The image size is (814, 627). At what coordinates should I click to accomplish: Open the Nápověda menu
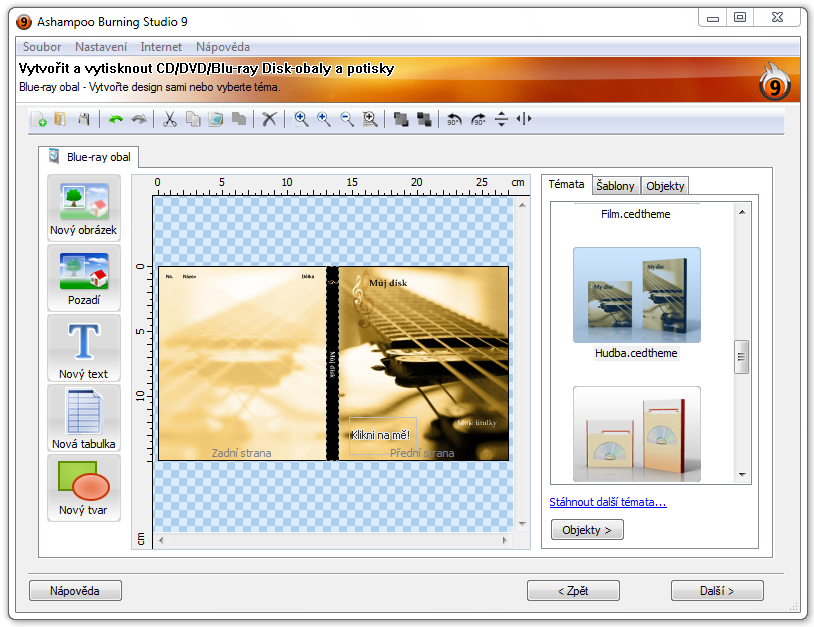click(223, 47)
